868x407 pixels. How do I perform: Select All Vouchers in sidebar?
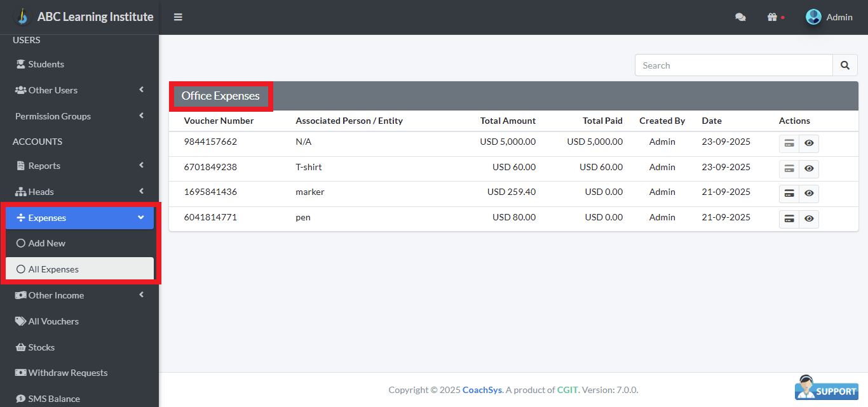pos(53,321)
